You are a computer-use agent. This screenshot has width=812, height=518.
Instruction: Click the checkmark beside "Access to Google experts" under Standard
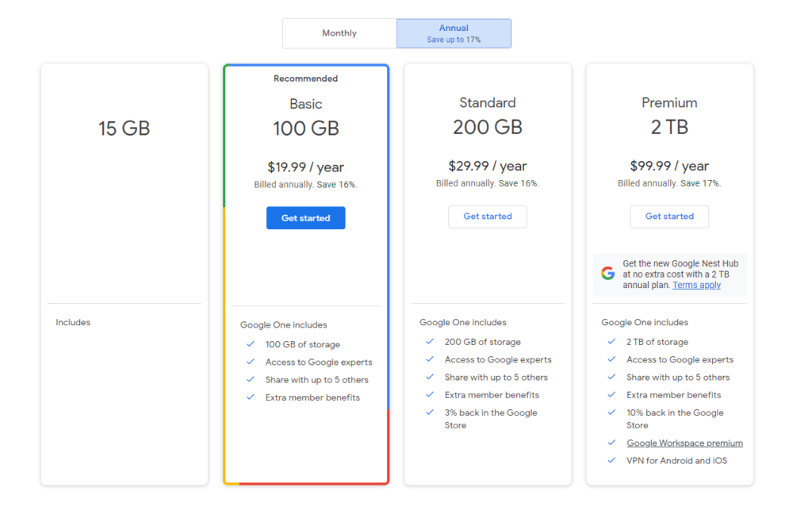point(428,359)
